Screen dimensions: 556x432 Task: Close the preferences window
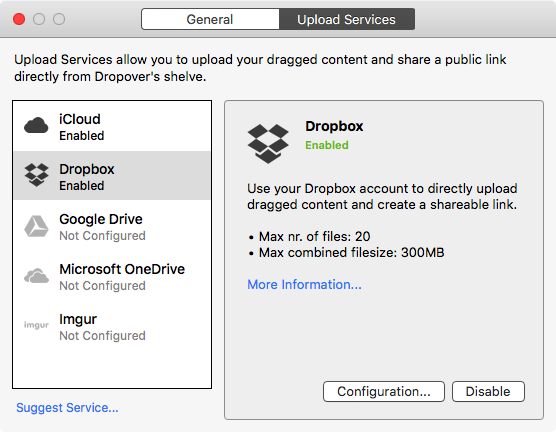[19, 19]
